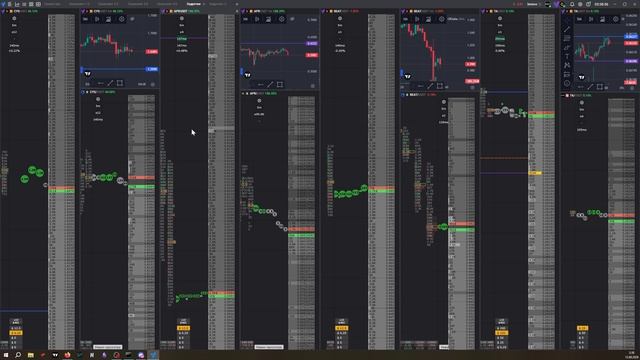Open Windows taskbar search

coord(18,355)
